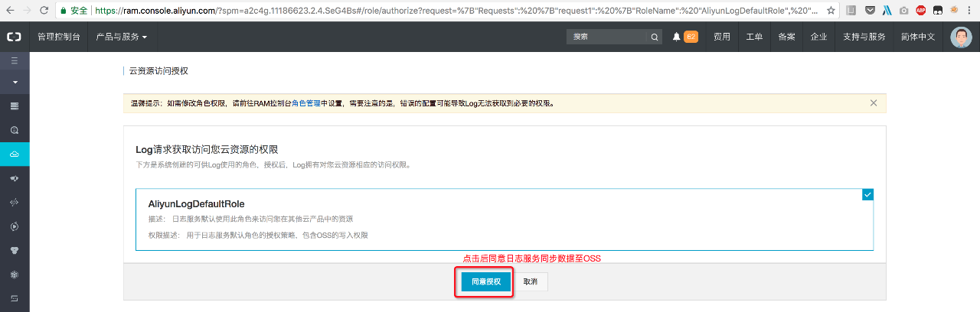Open the code brackets sidebar icon
This screenshot has height=312, width=980.
(x=15, y=202)
